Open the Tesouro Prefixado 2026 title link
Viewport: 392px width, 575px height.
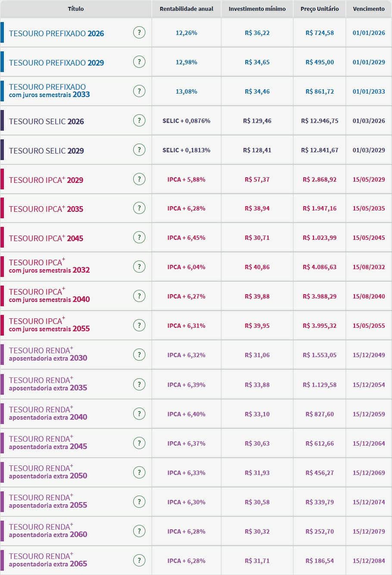(56, 34)
